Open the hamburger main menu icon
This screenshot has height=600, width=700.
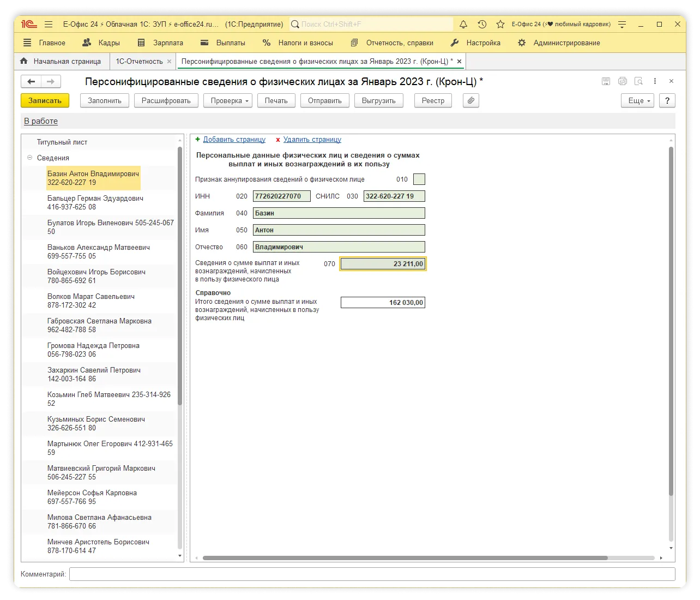pyautogui.click(x=49, y=25)
